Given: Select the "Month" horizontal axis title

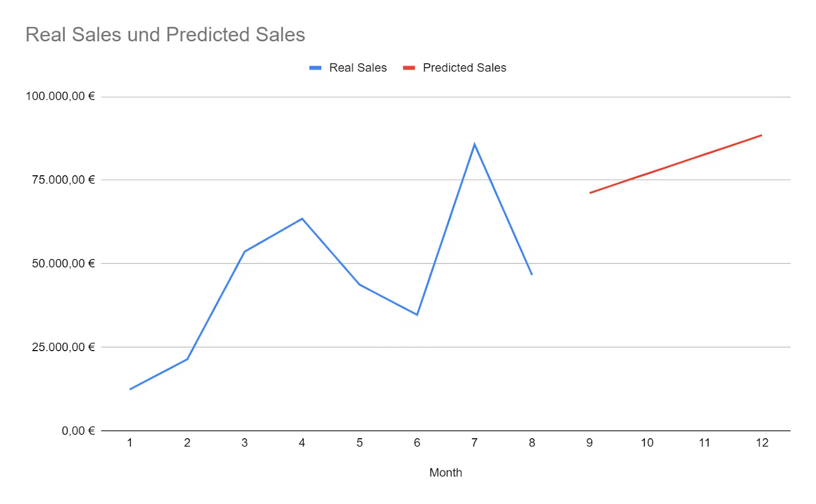Looking at the screenshot, I should 445,472.
